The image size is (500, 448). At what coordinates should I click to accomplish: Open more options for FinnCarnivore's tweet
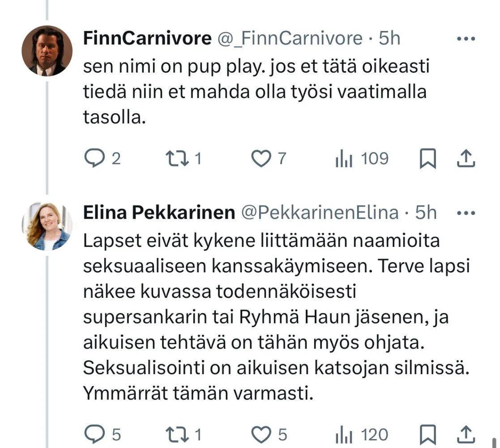pos(465,39)
